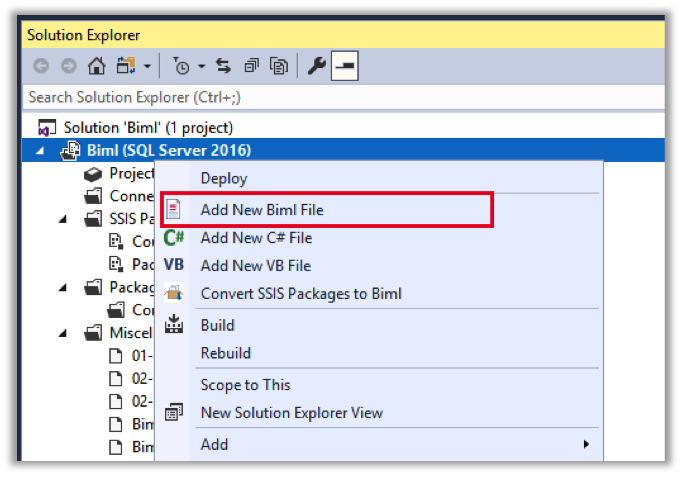The width and height of the screenshot is (682, 477).
Task: Open the Add submenu
Action: click(379, 444)
